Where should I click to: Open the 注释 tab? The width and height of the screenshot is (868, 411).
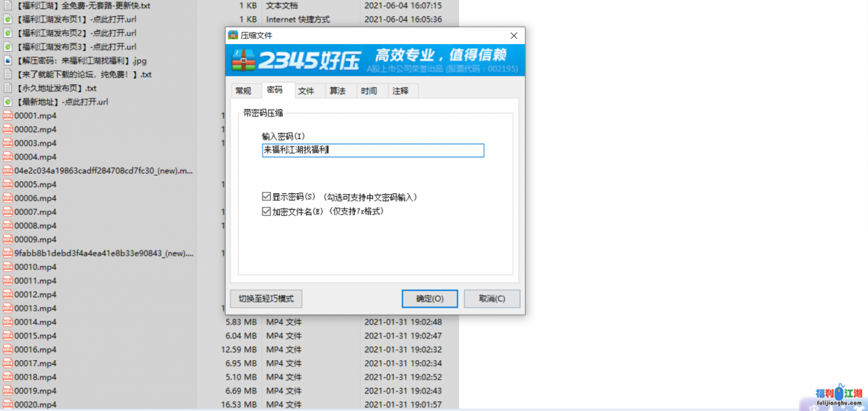[400, 91]
